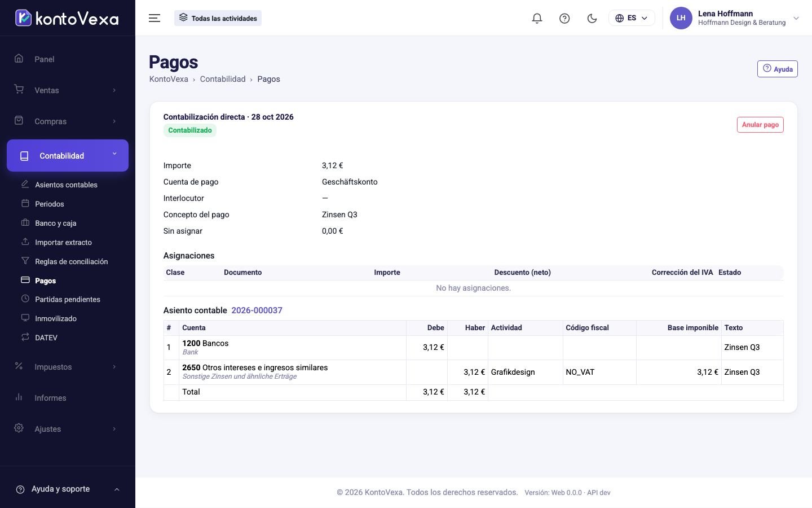The height and width of the screenshot is (508, 812).
Task: Click the help question mark icon in top bar
Action: pos(564,18)
